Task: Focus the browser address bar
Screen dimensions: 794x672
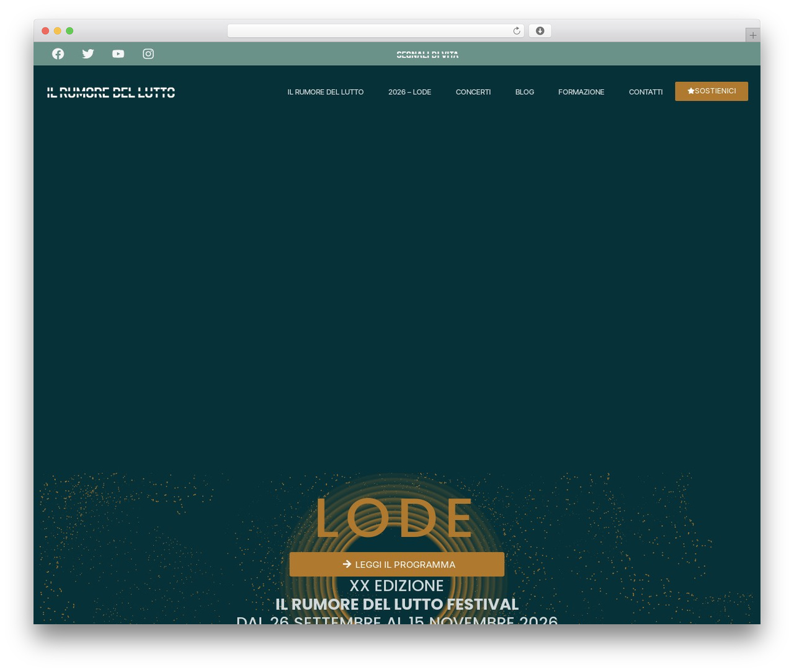Action: pos(375,31)
